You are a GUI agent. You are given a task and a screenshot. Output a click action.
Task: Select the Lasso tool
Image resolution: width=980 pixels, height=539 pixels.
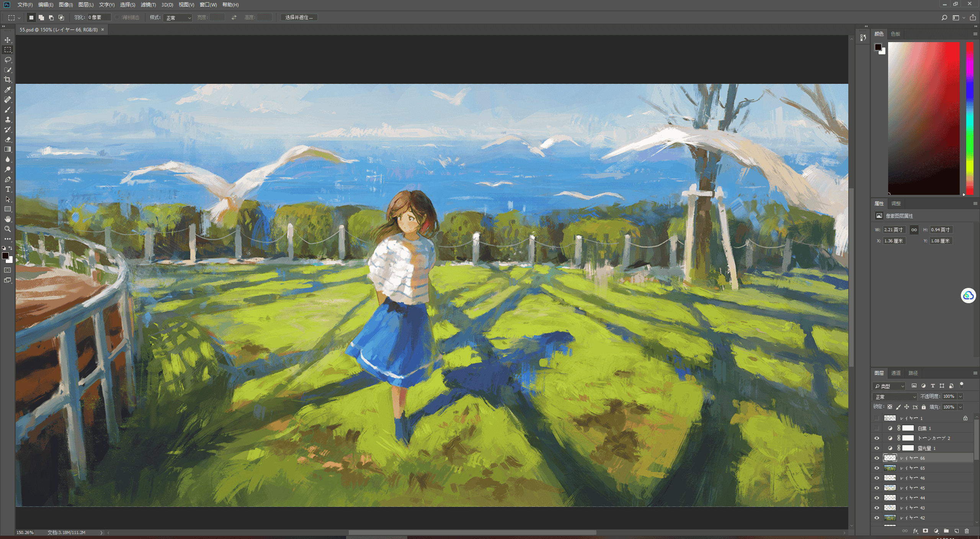tap(8, 60)
